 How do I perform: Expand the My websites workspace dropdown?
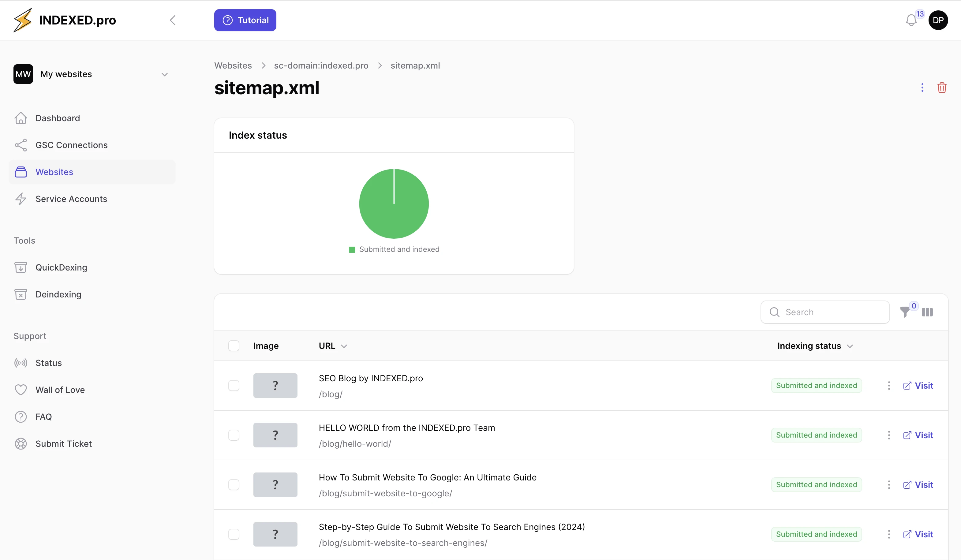[x=165, y=74]
